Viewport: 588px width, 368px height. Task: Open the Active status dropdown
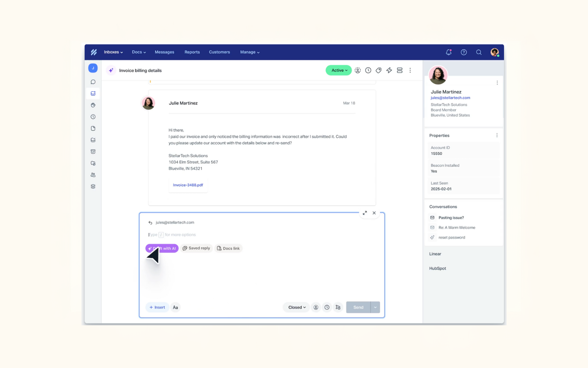tap(338, 70)
